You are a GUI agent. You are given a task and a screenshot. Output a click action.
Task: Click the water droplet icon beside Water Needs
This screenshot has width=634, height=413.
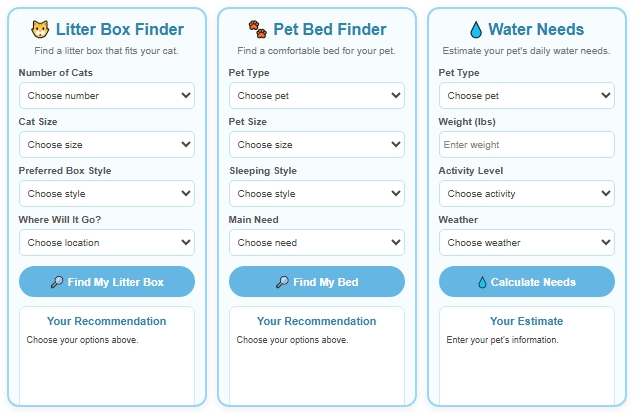tap(476, 30)
